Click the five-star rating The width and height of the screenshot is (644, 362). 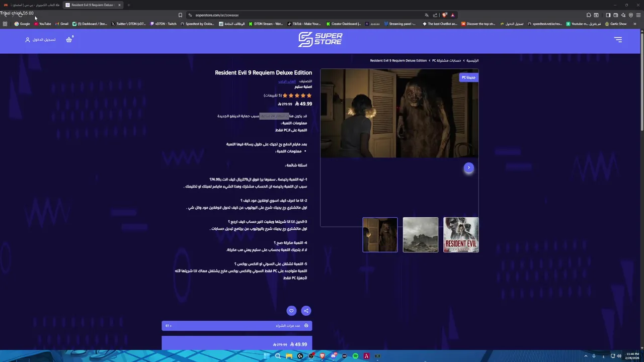coord(297,96)
